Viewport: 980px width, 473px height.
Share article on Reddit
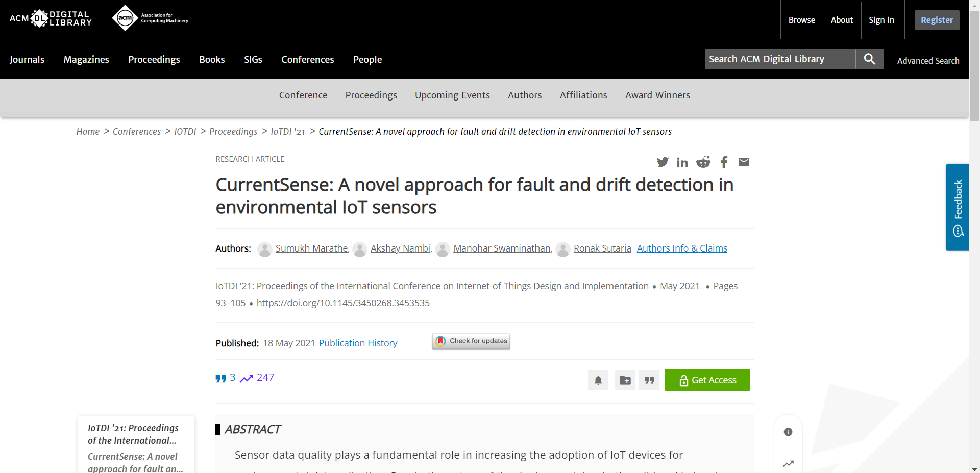point(703,162)
